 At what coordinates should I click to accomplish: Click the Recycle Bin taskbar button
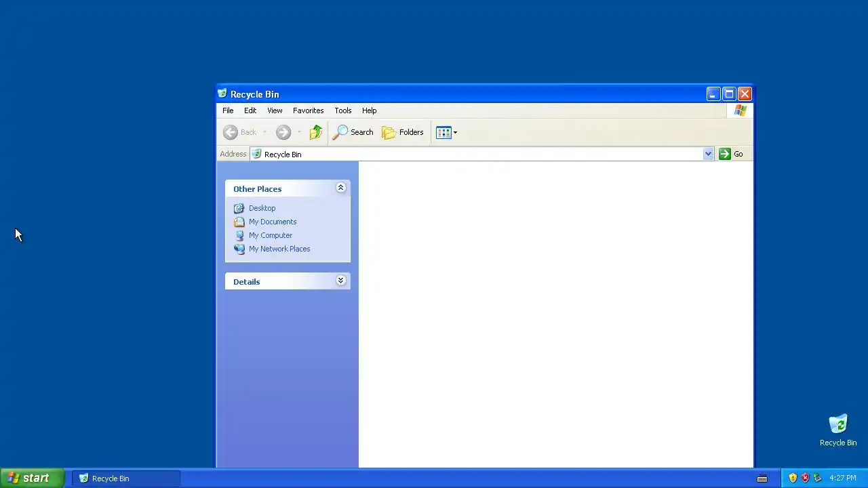point(126,479)
